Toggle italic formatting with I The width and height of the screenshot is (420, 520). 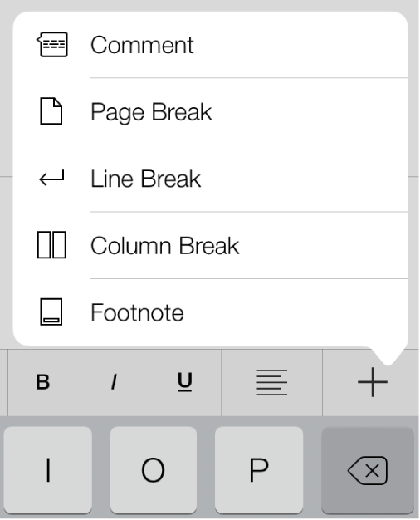pos(114,382)
